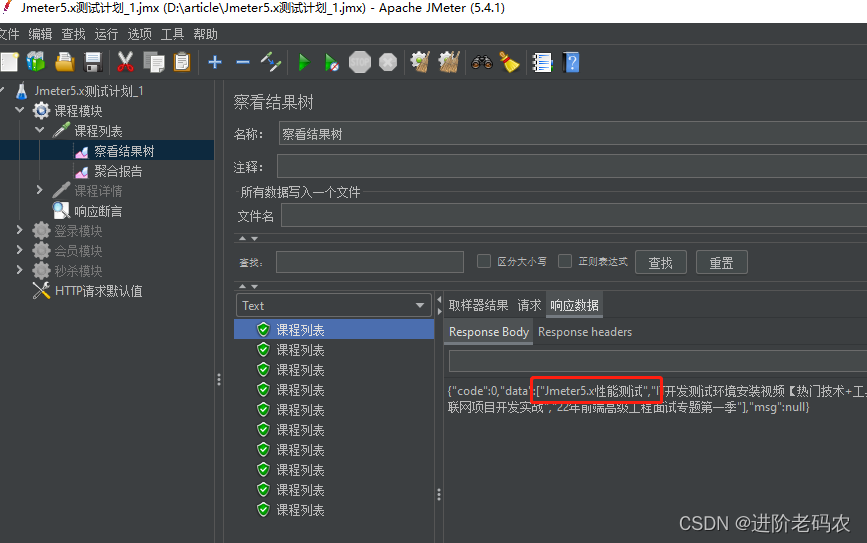Expand the 会员模块 thread group
Screen dimensions: 867x543
20,249
